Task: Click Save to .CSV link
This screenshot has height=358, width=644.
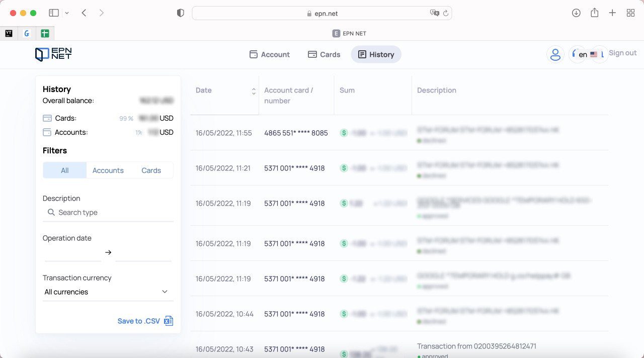Action: 138,321
